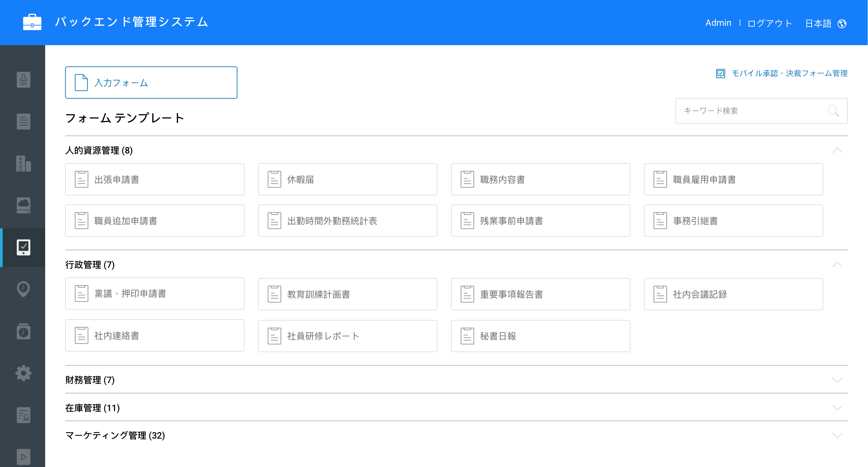Expand the 在庫管理 section
868x467 pixels.
tap(837, 408)
